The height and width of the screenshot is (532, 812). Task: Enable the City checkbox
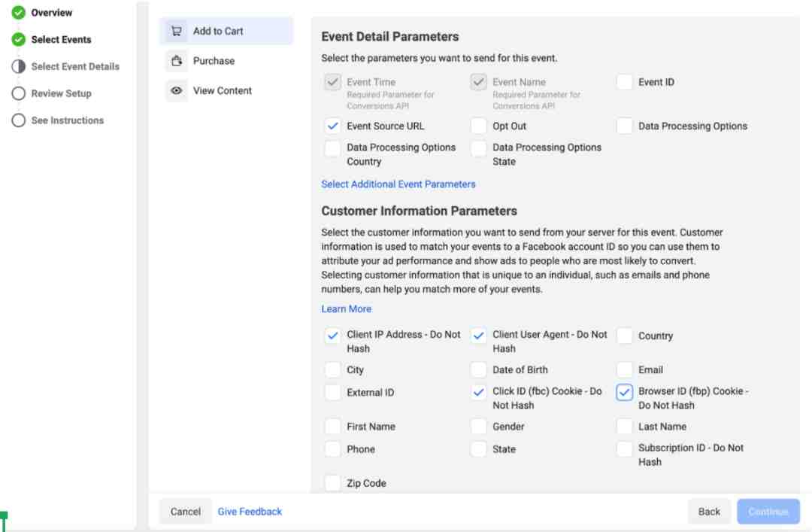[x=332, y=369]
